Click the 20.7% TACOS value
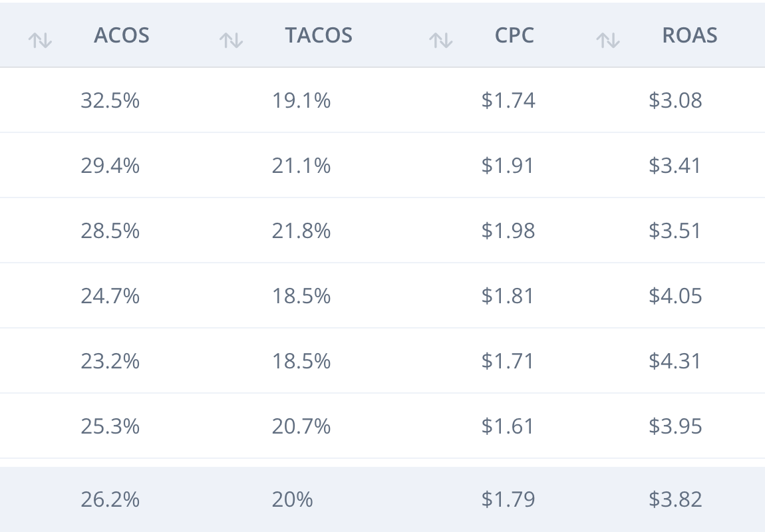765x532 pixels. (x=301, y=426)
